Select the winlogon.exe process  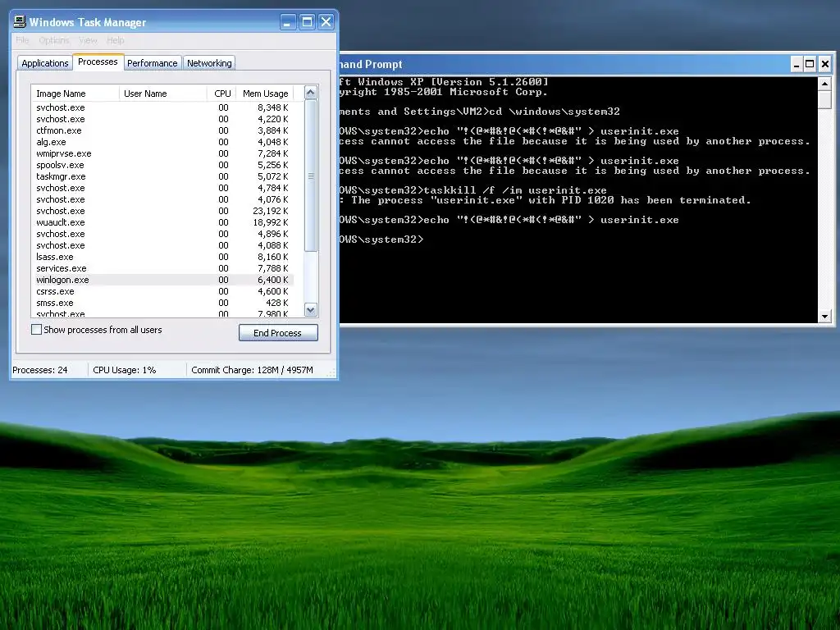pyautogui.click(x=162, y=280)
